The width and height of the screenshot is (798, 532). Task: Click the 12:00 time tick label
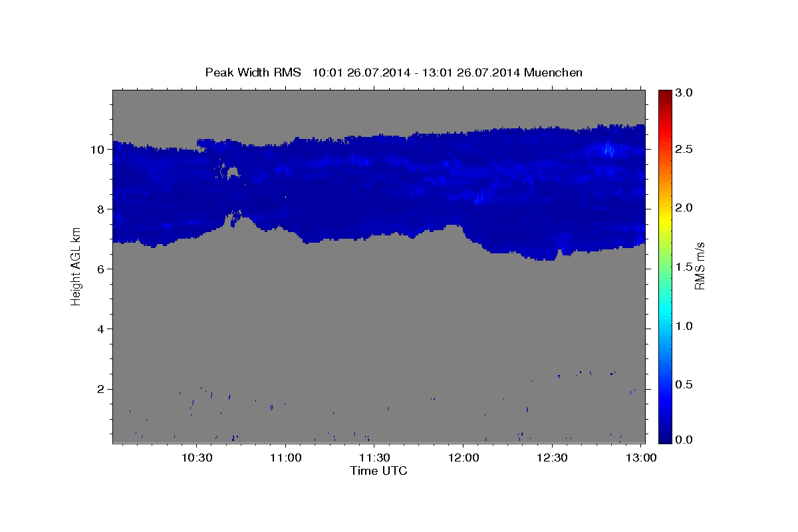click(464, 458)
